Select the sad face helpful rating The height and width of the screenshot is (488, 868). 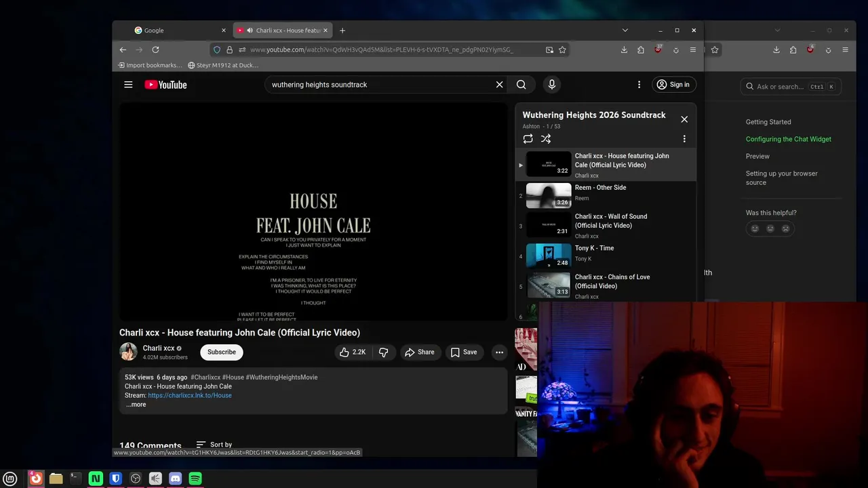pyautogui.click(x=786, y=228)
